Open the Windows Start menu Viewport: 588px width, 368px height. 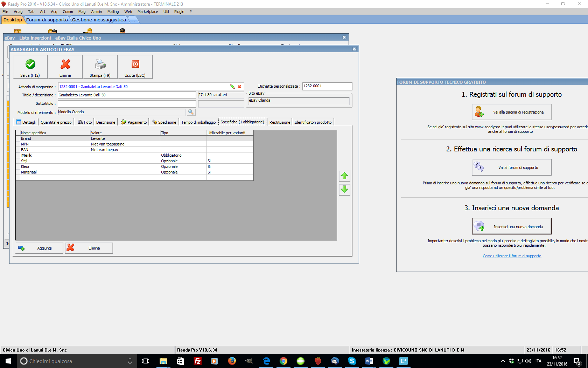8,361
